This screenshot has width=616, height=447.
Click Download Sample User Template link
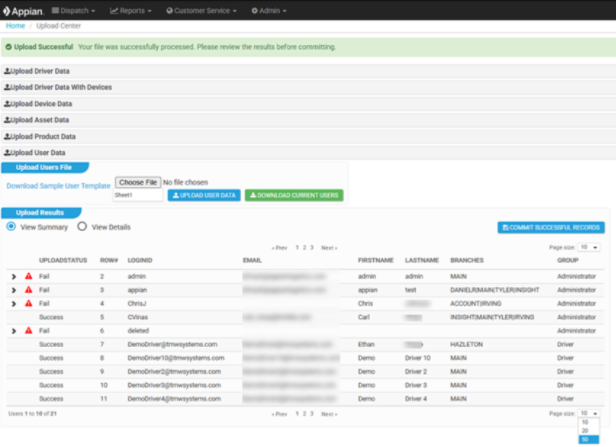[x=58, y=186]
